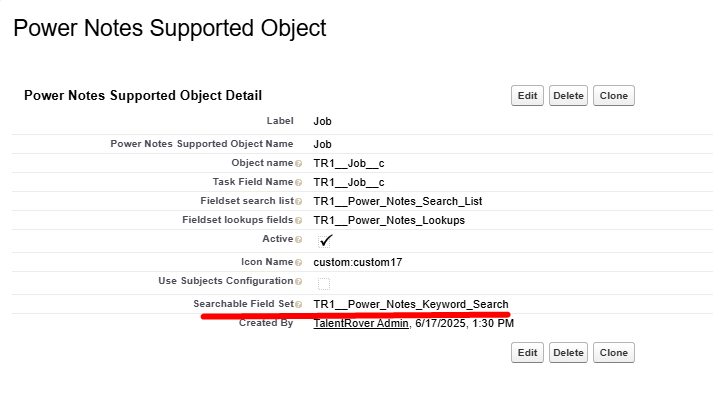This screenshot has width=713, height=393.
Task: Click the custom:custom17 icon name value
Action: pos(358,262)
